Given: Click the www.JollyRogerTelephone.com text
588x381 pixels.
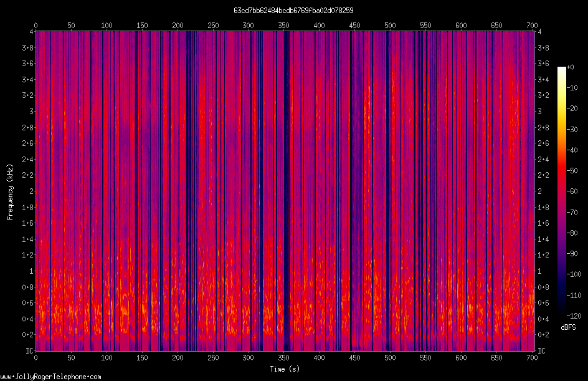Looking at the screenshot, I should (50, 377).
